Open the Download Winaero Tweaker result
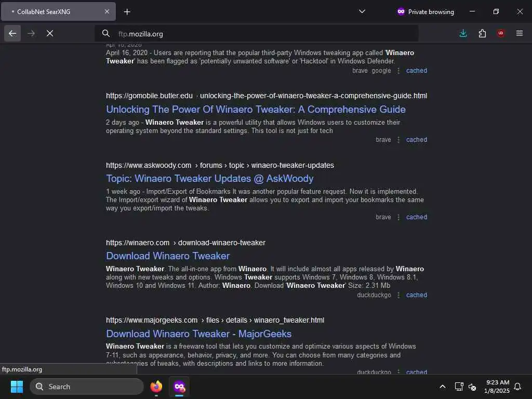The image size is (532, 399). coord(168,256)
